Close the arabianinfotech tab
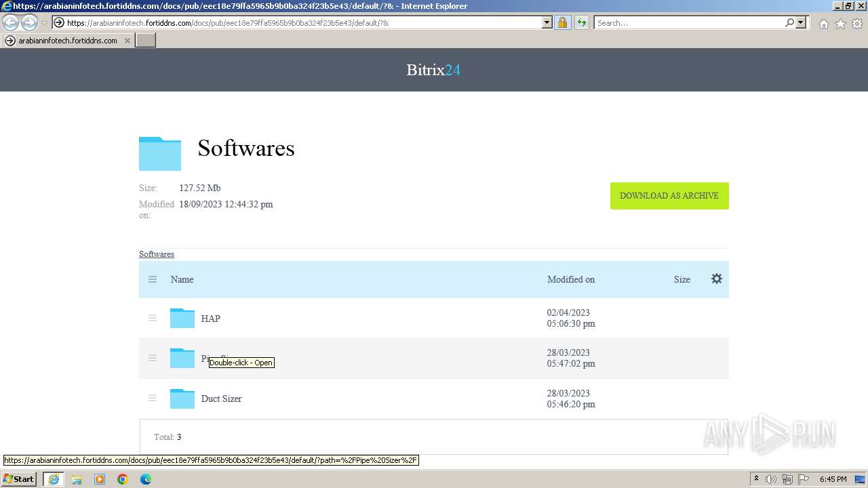The height and width of the screenshot is (488, 868). click(127, 41)
